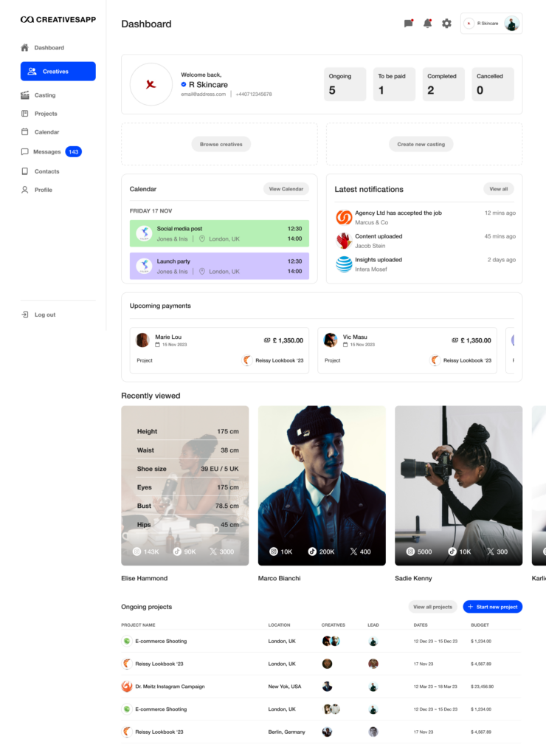Click Instagram 10K icon on Marco Bianchi card
This screenshot has height=756, width=546.
tap(273, 551)
